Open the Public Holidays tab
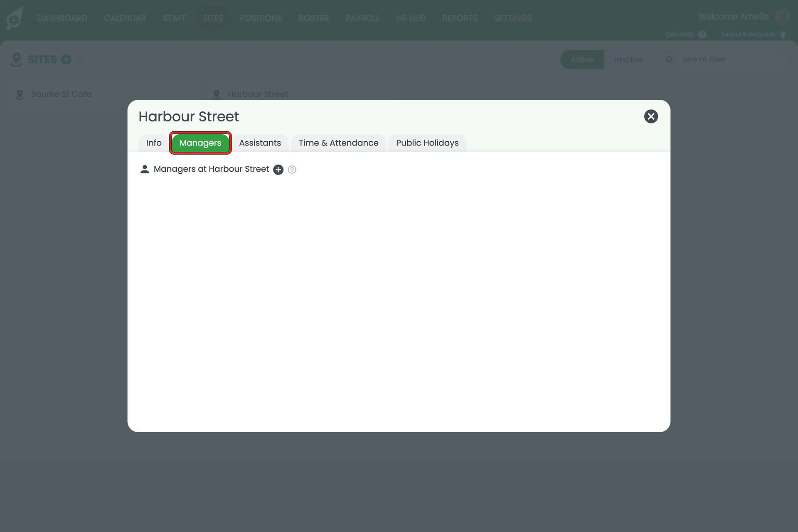 pos(427,143)
